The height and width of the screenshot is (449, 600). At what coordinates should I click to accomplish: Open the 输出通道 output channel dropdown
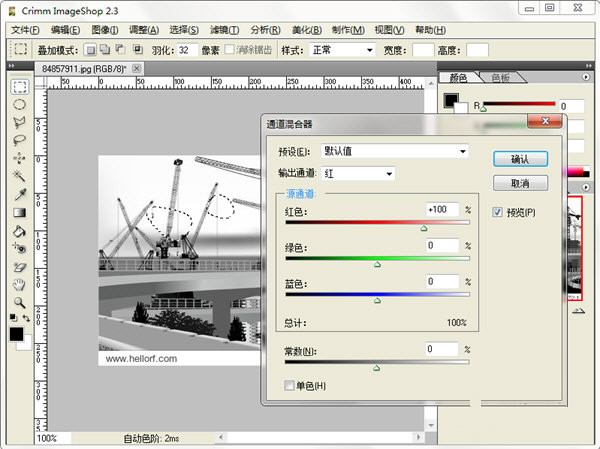point(358,174)
